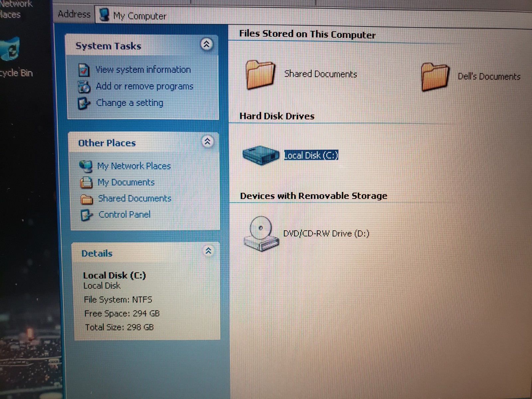
Task: Open Dell's Documents folder icon
Action: (435, 77)
